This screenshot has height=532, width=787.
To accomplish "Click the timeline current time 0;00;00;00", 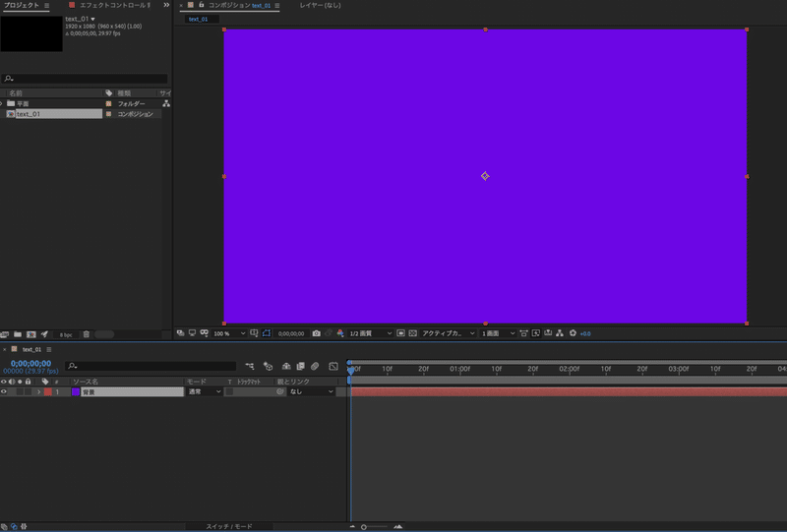I will point(31,364).
